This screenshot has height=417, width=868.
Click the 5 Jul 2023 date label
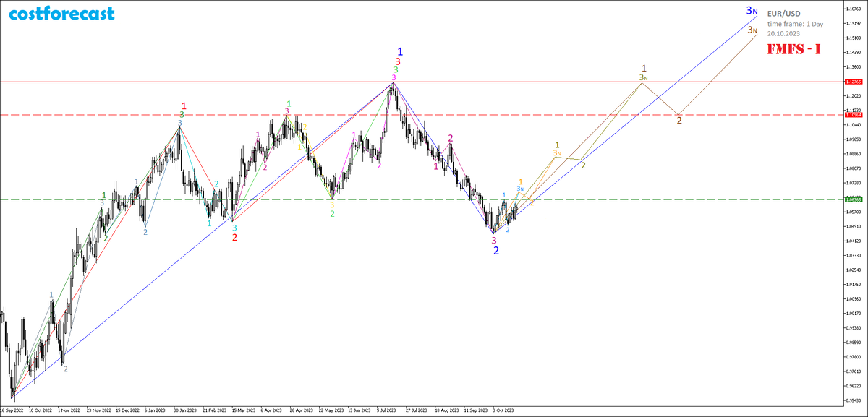pyautogui.click(x=386, y=410)
